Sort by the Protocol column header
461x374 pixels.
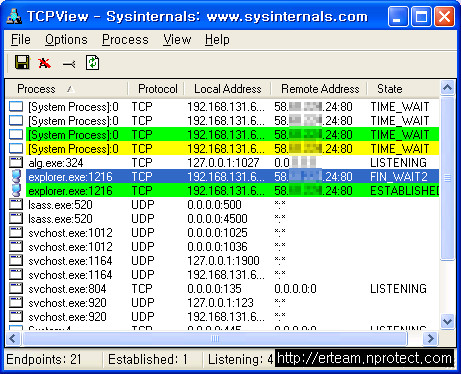(157, 89)
